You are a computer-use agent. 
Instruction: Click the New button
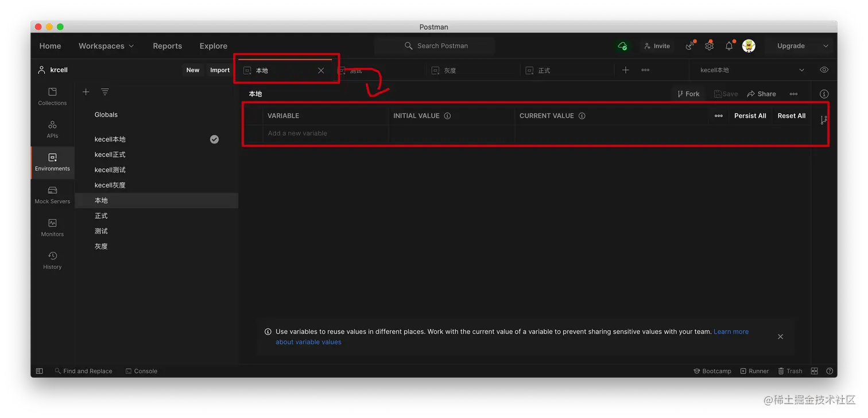tap(193, 70)
